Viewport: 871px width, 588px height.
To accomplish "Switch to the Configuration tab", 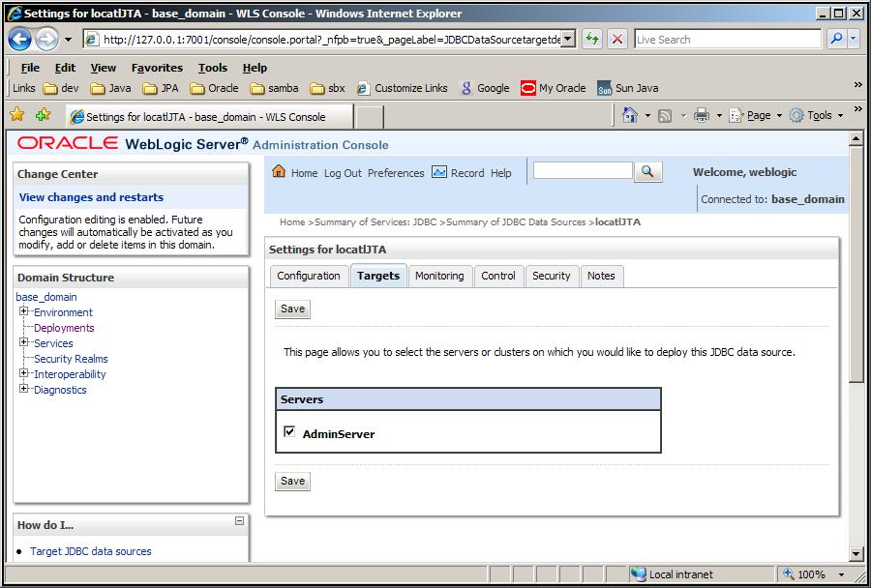I will coord(309,276).
